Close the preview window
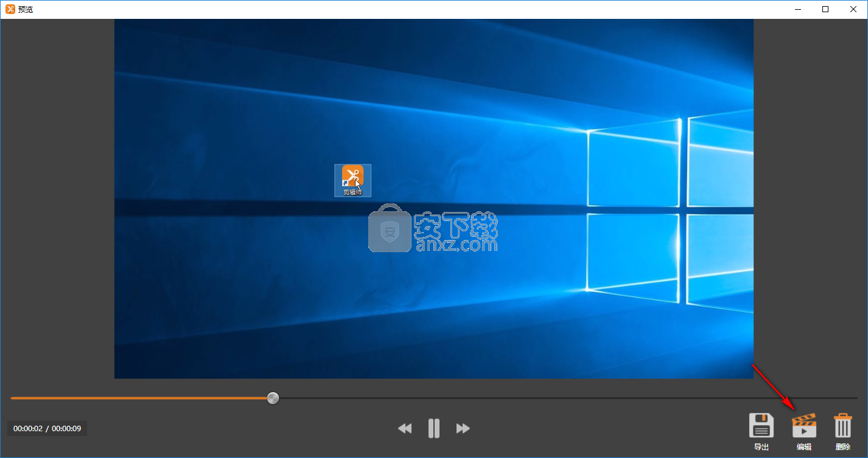This screenshot has height=458, width=868. pos(853,9)
